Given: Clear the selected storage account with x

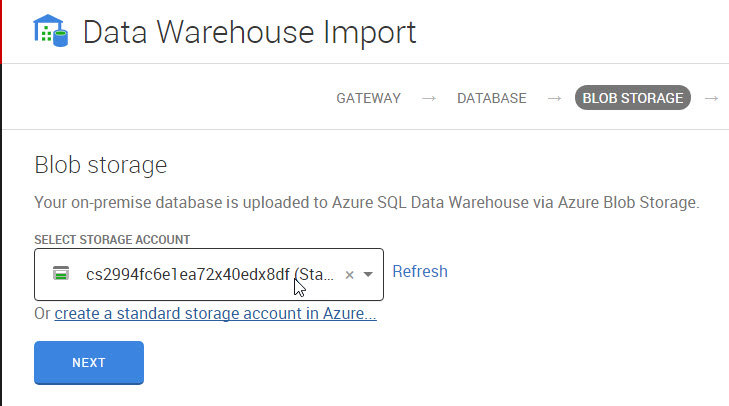Looking at the screenshot, I should [349, 275].
